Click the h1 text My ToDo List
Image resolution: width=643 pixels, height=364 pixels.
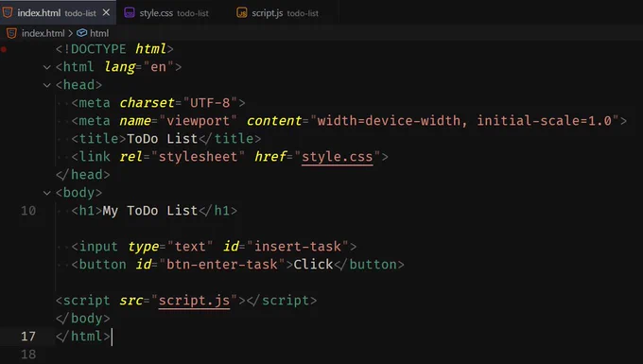coord(150,211)
